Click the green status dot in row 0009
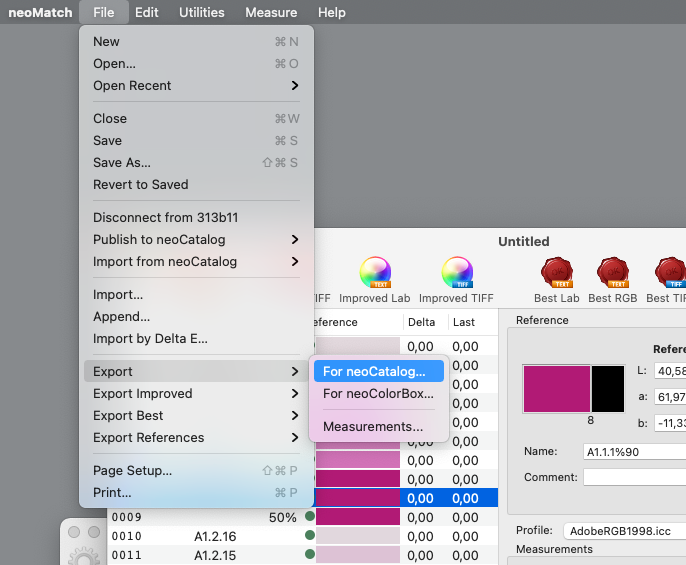The image size is (686, 565). 310,516
